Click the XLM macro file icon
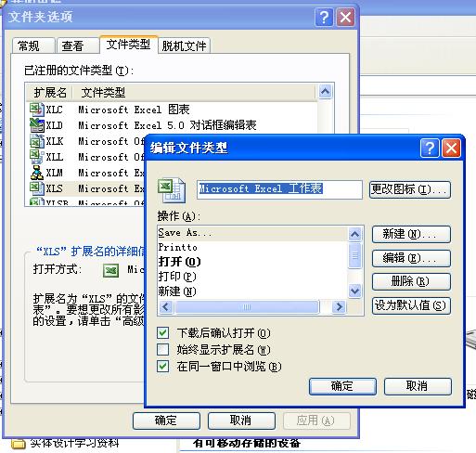 click(x=37, y=173)
